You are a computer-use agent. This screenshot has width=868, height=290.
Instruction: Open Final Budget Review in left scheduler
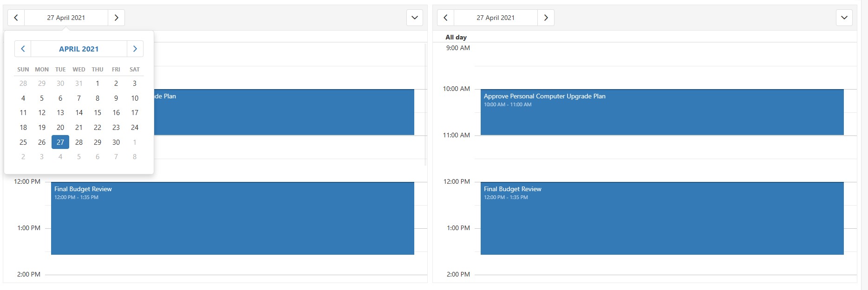coord(232,218)
